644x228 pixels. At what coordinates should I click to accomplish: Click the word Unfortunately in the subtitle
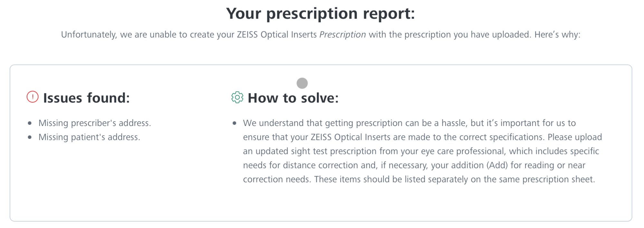click(x=89, y=35)
